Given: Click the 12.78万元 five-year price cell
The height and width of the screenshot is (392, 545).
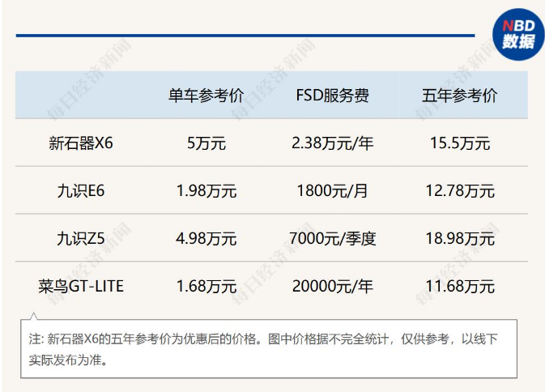Looking at the screenshot, I should tap(460, 191).
